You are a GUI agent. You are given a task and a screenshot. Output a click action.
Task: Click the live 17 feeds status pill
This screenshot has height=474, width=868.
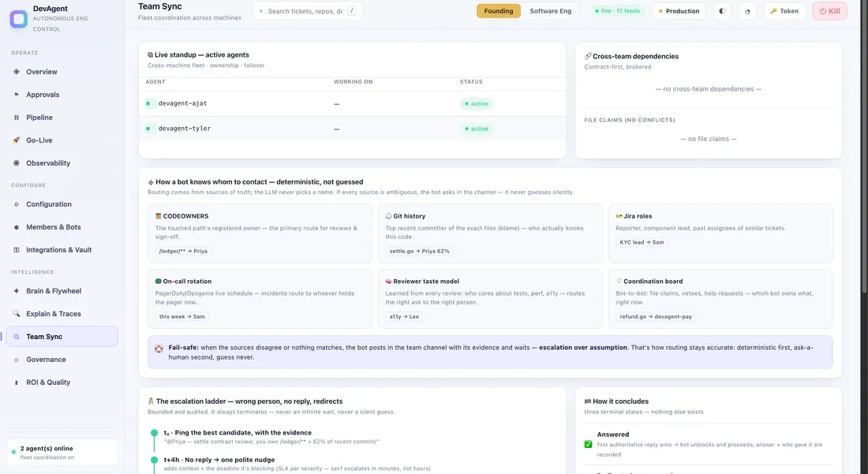[617, 11]
